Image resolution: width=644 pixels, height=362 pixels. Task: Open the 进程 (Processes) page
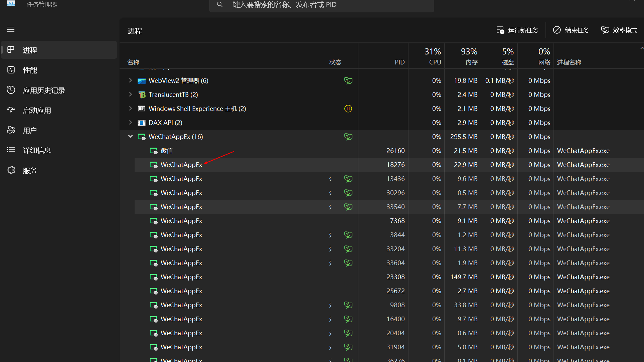click(x=59, y=50)
